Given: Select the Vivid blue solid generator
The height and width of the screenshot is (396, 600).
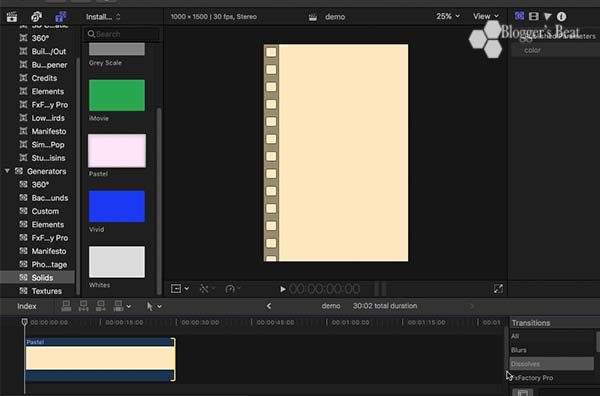Looking at the screenshot, I should point(117,207).
